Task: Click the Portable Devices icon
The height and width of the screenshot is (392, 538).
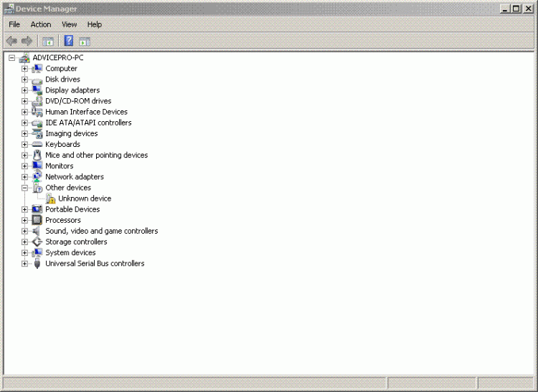Action: tap(37, 209)
